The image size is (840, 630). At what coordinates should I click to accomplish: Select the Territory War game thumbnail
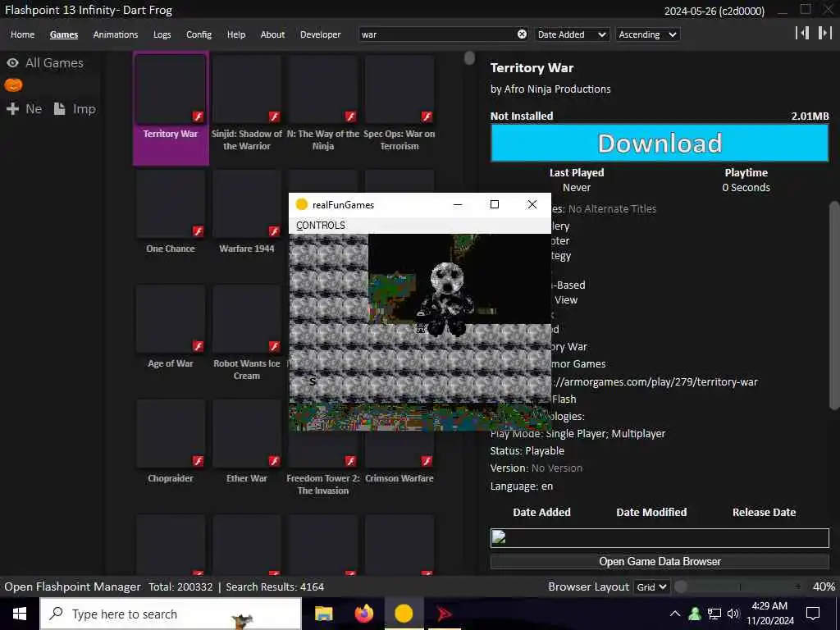pyautogui.click(x=171, y=89)
